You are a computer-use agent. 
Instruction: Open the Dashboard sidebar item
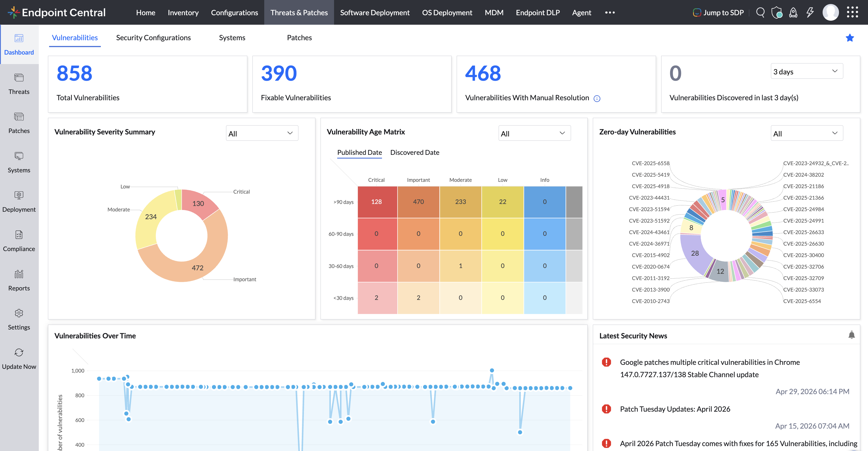tap(19, 45)
